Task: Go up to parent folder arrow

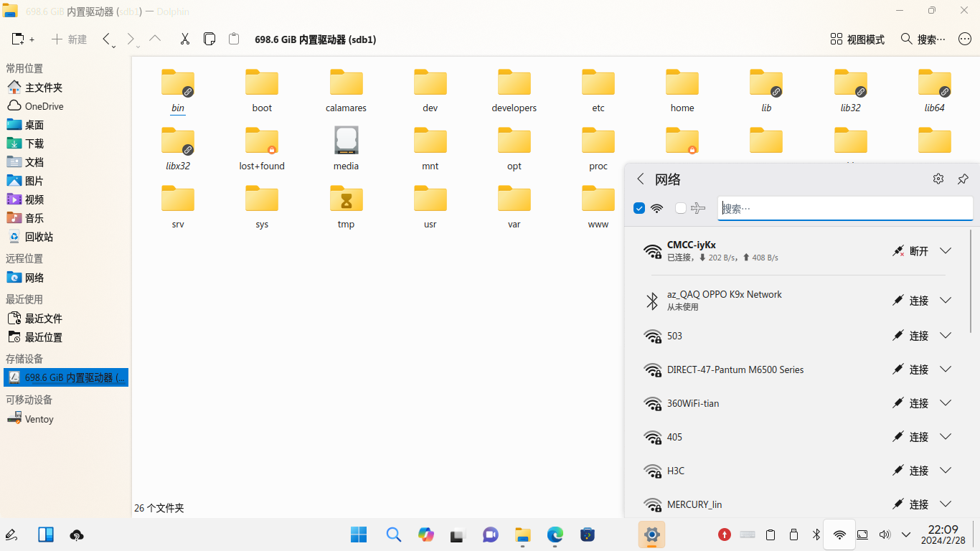Action: (x=155, y=39)
